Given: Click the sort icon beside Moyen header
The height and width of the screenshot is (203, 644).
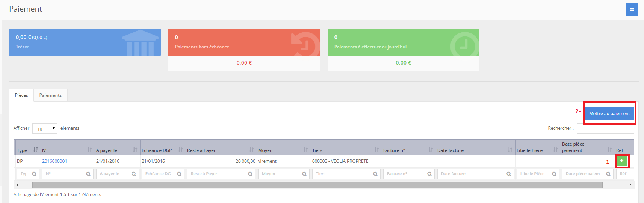Looking at the screenshot, I should point(305,150).
